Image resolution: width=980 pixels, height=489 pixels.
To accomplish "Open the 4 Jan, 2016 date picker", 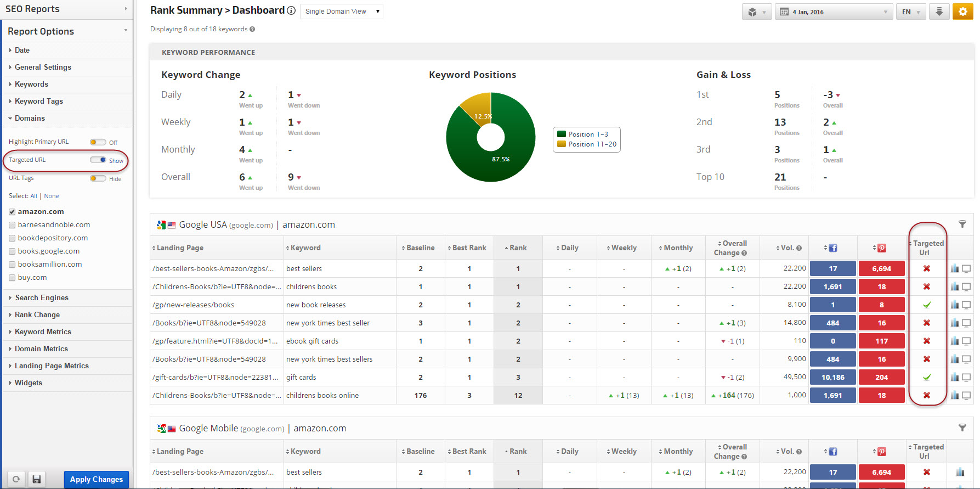I will tap(834, 12).
